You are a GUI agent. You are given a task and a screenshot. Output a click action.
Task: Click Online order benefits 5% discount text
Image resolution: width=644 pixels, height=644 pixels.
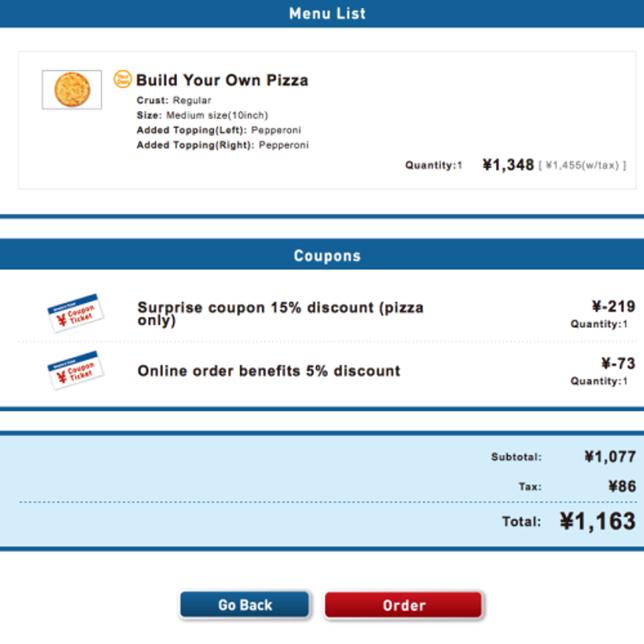point(269,371)
